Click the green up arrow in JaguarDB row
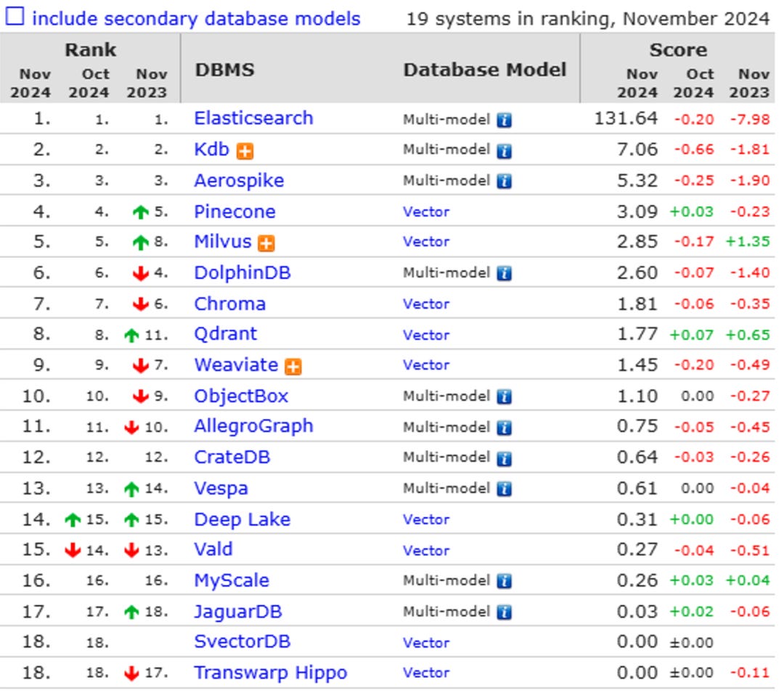Screen dimensions: 784x693 tap(131, 612)
